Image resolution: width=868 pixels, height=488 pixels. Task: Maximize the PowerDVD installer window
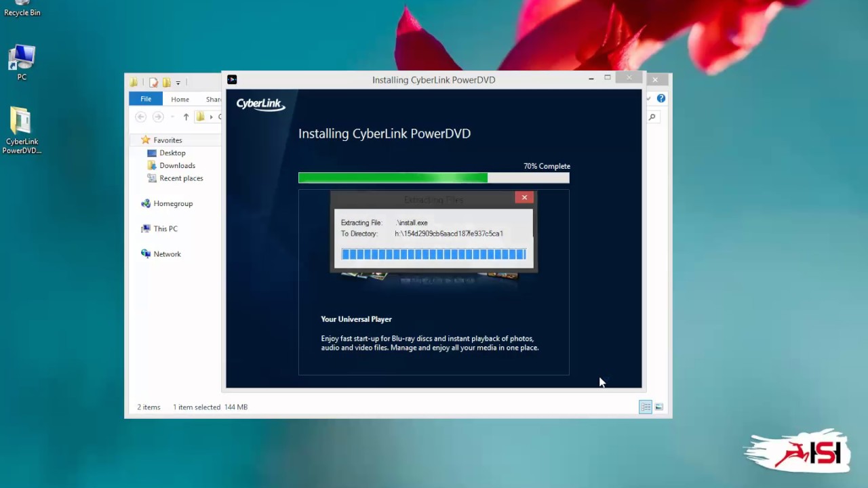coord(608,78)
